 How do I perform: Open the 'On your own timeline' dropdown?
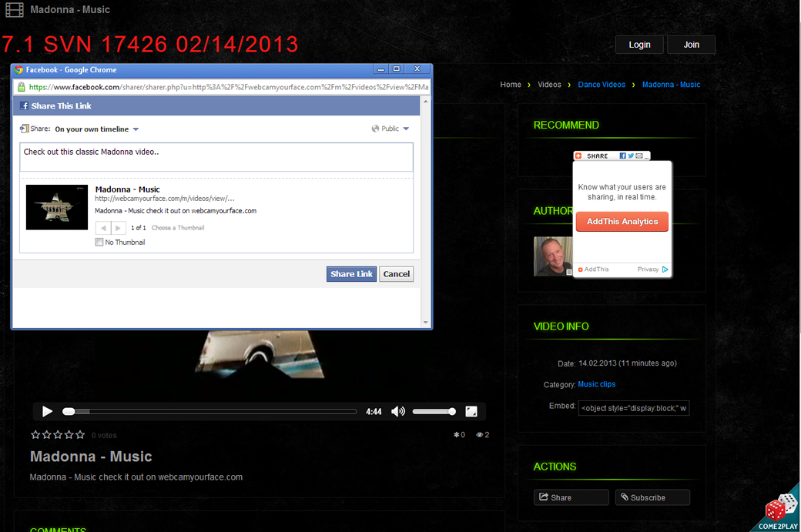tap(96, 129)
